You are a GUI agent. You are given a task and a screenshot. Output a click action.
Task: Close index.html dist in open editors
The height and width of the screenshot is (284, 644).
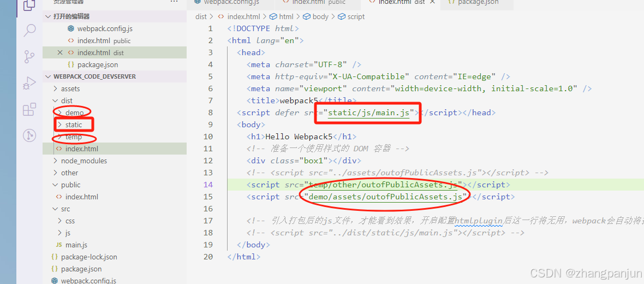click(x=60, y=52)
